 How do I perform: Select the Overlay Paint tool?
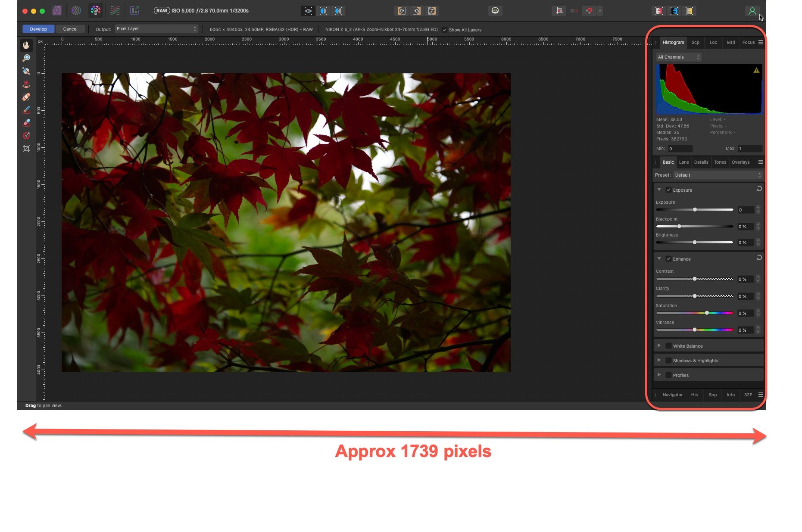click(x=26, y=109)
